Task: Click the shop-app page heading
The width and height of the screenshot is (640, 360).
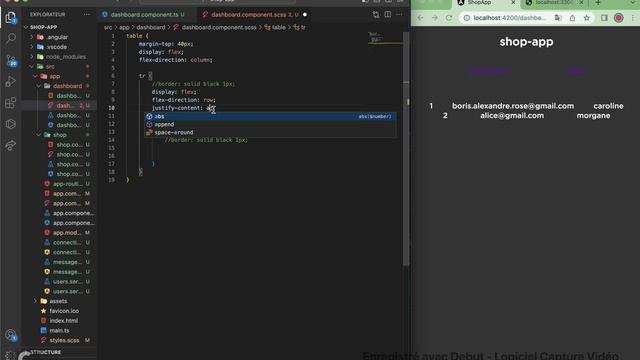Action: point(526,42)
